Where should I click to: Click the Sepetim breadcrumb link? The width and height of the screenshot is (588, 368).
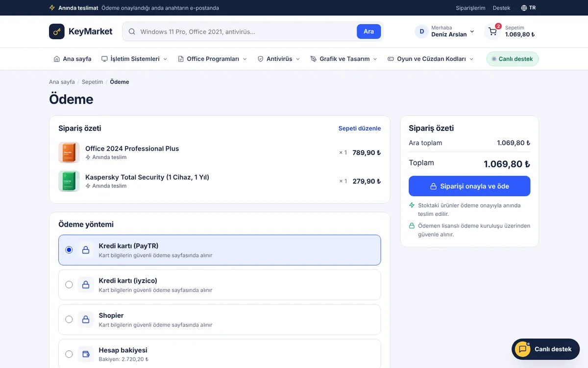[x=92, y=82]
